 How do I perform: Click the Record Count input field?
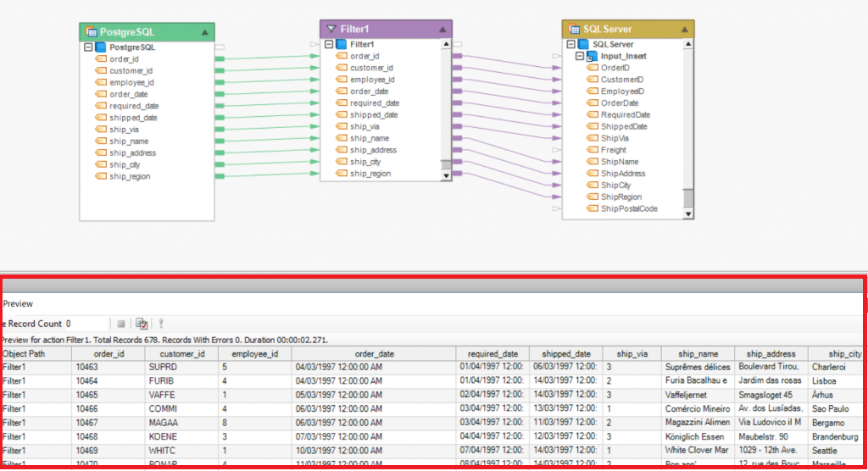point(86,324)
